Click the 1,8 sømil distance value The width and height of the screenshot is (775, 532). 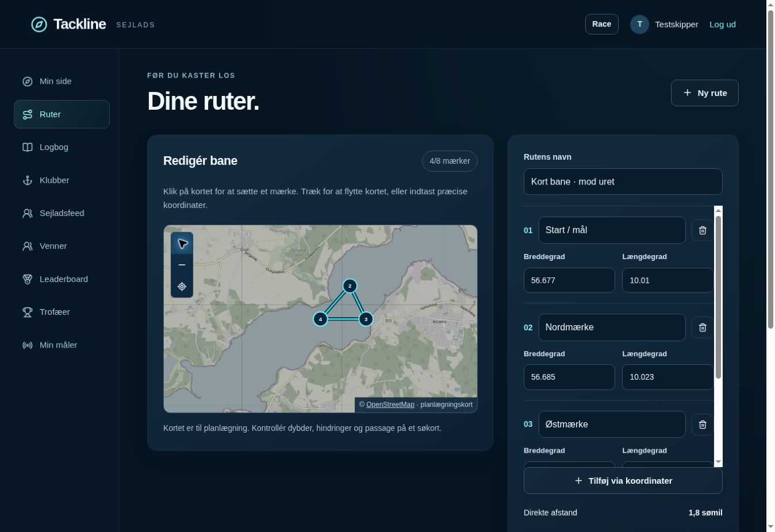[705, 512]
